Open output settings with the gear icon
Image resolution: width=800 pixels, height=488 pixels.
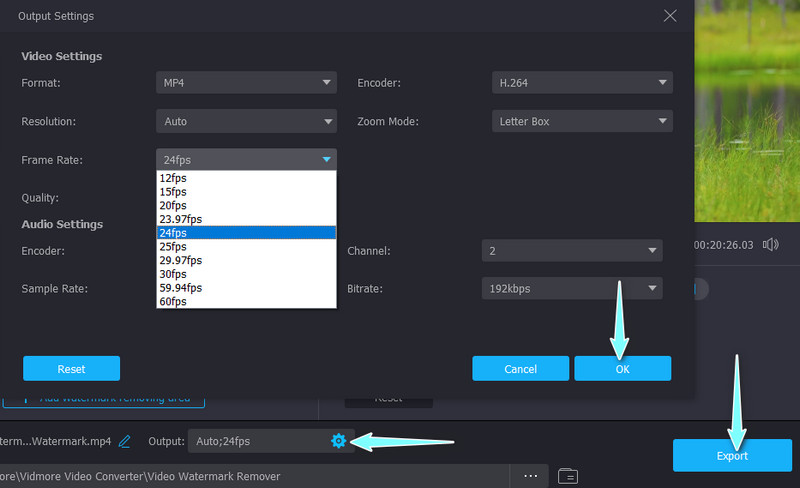click(x=338, y=441)
